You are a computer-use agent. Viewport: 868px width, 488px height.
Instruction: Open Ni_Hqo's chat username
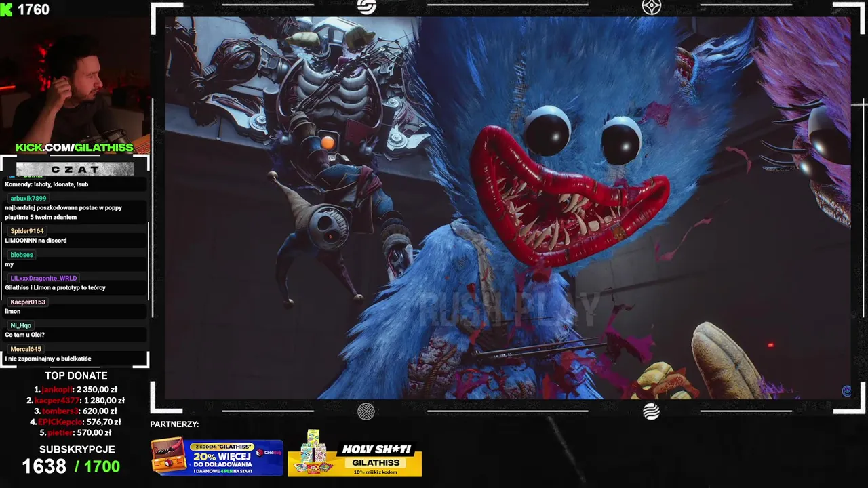21,325
